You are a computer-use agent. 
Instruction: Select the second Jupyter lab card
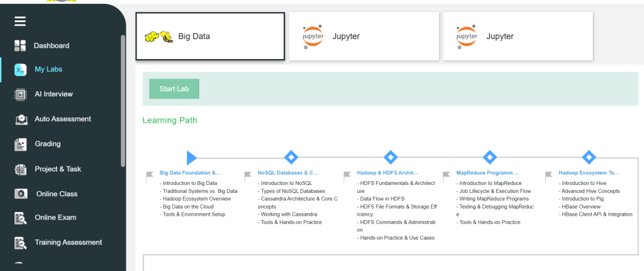click(518, 36)
